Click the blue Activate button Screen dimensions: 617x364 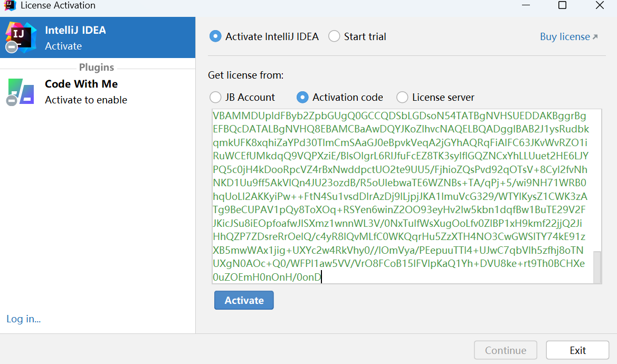(x=244, y=300)
